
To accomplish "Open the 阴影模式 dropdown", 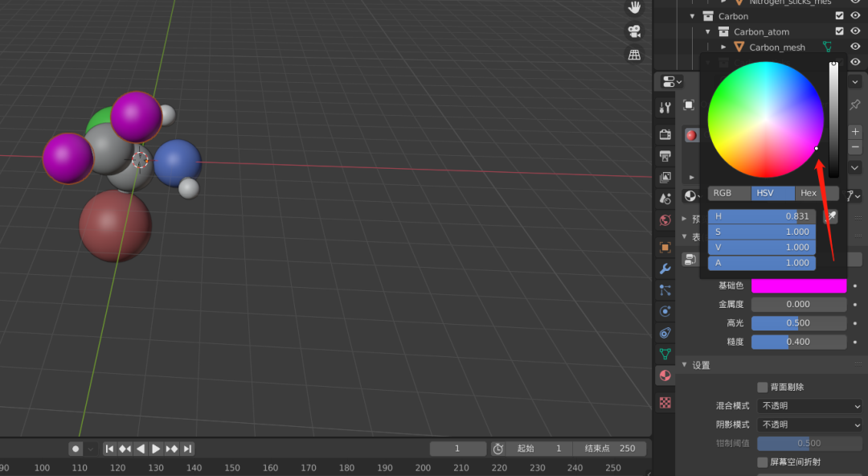I will coord(809,425).
